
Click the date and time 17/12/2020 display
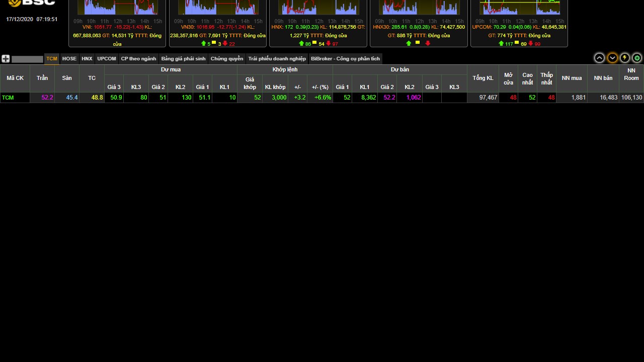pos(32,19)
